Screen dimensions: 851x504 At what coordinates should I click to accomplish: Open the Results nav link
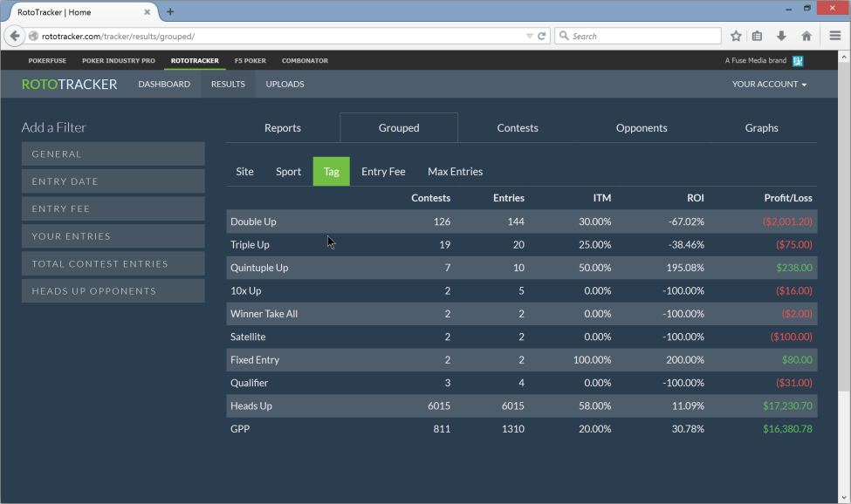(228, 84)
